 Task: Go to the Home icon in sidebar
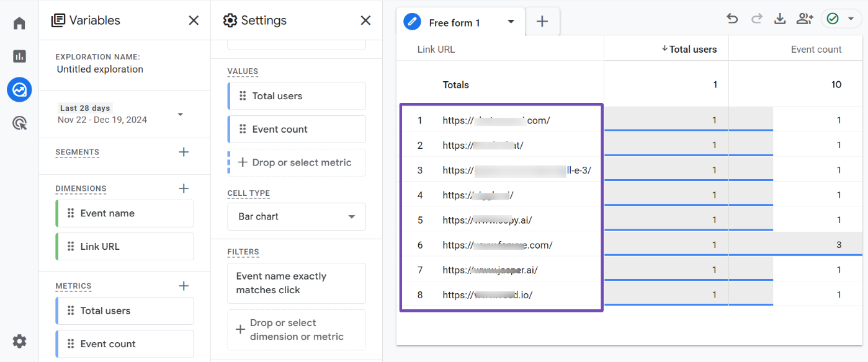coord(19,24)
